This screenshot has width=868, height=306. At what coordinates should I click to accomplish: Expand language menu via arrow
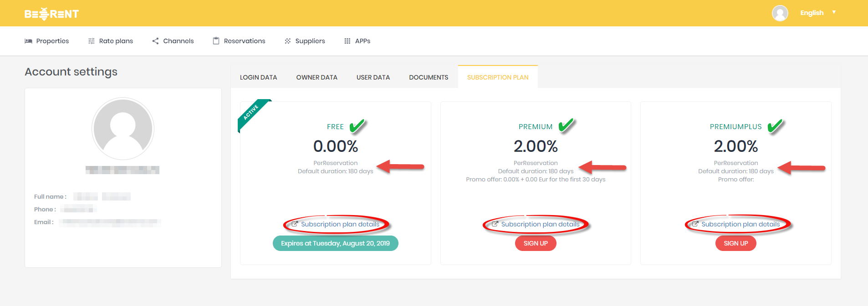(834, 12)
